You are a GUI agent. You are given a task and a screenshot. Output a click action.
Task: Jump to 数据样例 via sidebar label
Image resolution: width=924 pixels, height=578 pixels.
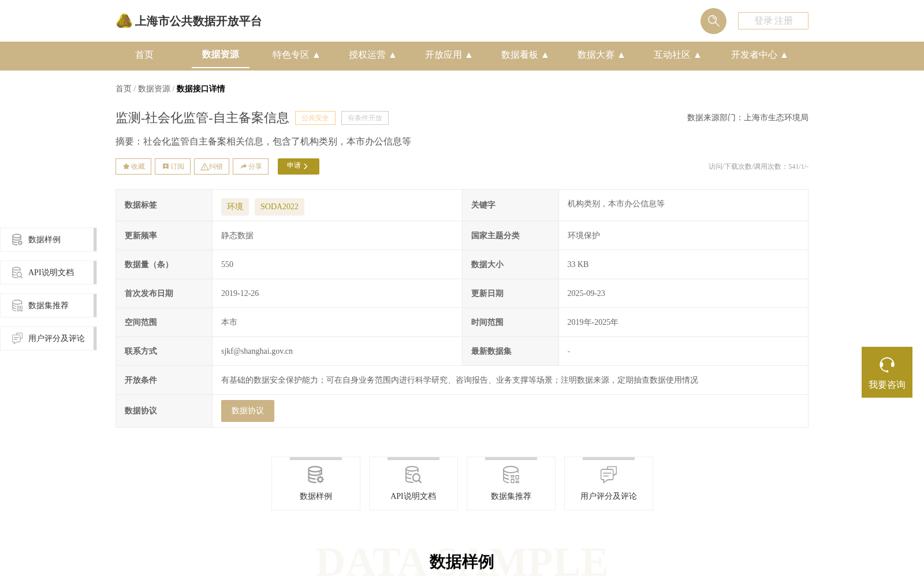pyautogui.click(x=44, y=239)
